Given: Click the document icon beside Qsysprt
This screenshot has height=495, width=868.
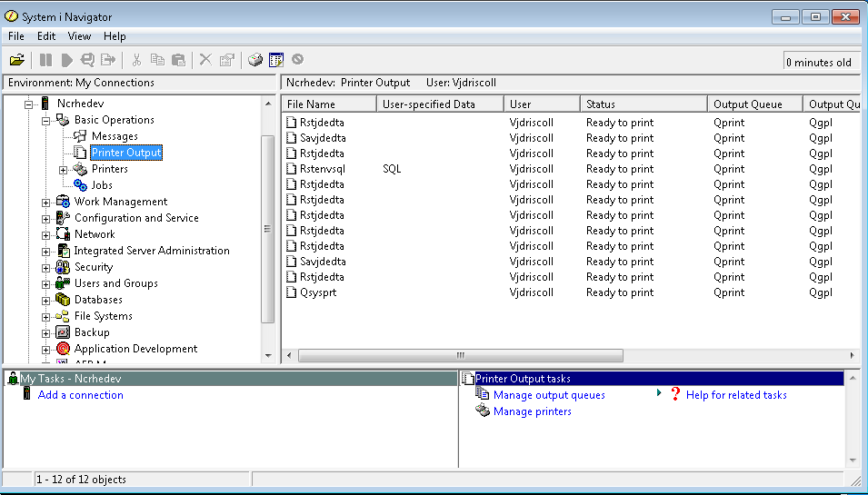Looking at the screenshot, I should 292,292.
